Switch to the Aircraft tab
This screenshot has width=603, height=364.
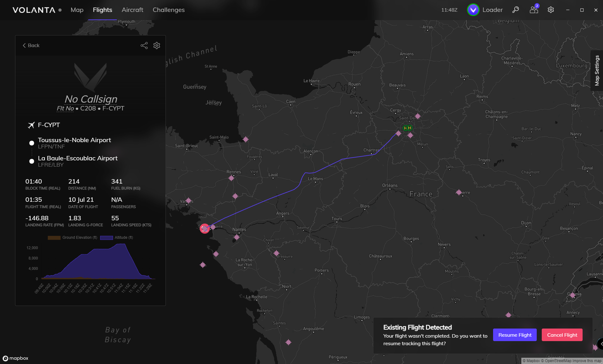click(132, 10)
